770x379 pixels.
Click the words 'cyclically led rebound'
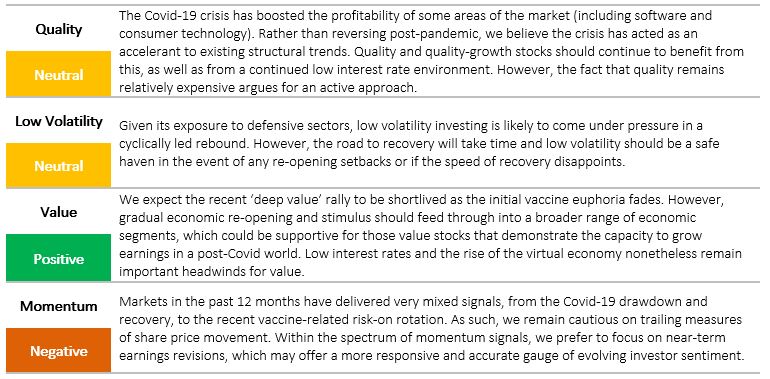click(183, 144)
